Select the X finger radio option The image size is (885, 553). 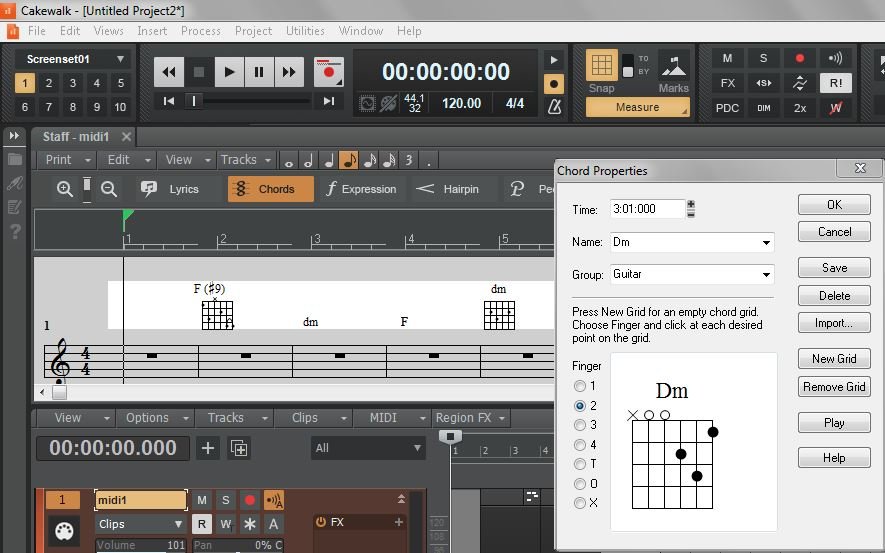tap(580, 503)
